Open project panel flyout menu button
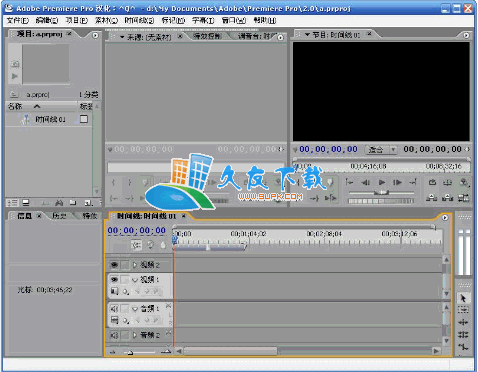 (95, 35)
